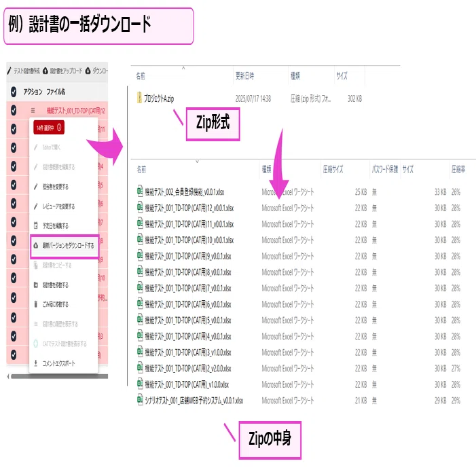The width and height of the screenshot is (476, 476).
Task: Click Excel icon of TD-TOP (CAT用)3_v1.0.0.xlsx
Action: click(x=140, y=352)
